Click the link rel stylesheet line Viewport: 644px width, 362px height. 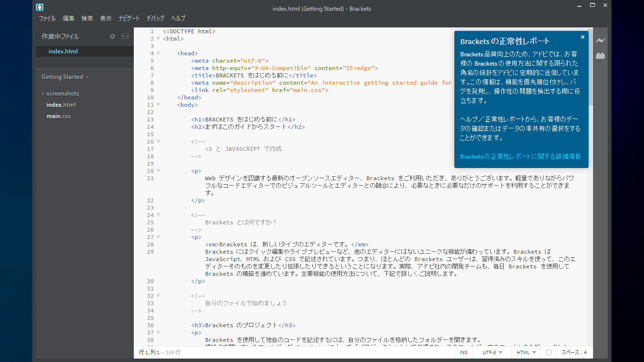coord(260,90)
